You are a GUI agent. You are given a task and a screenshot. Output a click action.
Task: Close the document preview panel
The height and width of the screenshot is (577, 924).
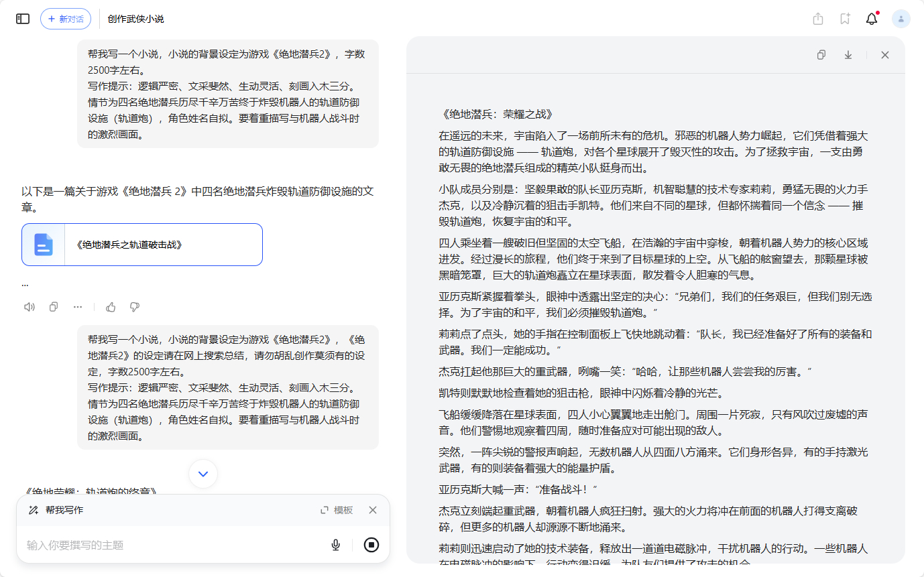click(885, 55)
